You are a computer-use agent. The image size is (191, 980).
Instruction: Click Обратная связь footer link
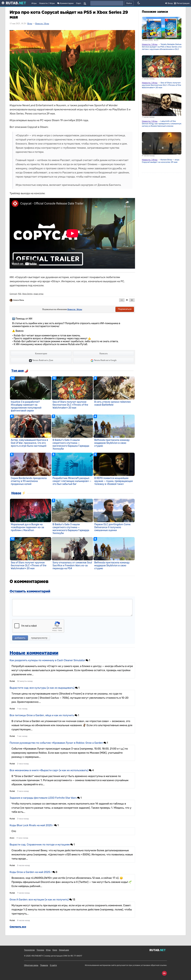[x=31, y=965]
